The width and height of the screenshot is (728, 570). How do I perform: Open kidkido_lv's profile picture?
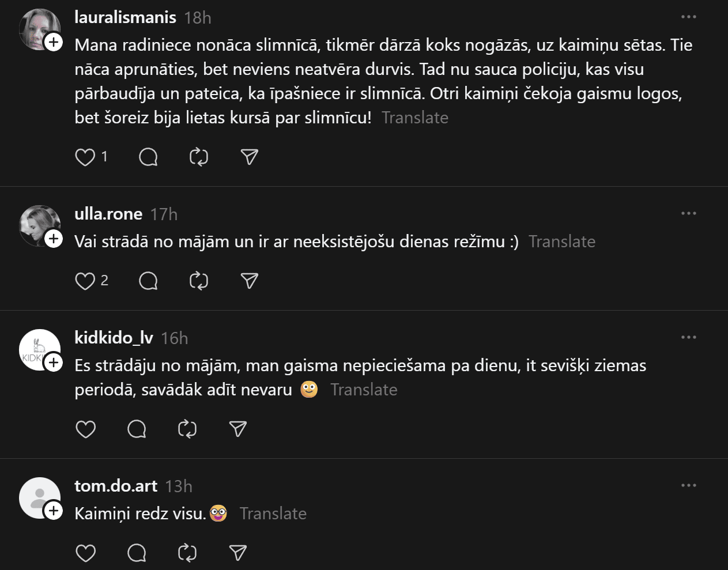tap(36, 349)
